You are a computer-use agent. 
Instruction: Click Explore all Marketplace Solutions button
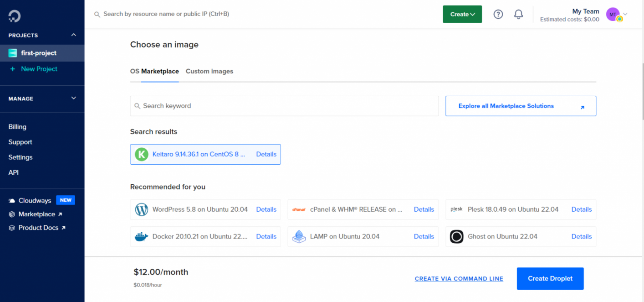pos(521,106)
